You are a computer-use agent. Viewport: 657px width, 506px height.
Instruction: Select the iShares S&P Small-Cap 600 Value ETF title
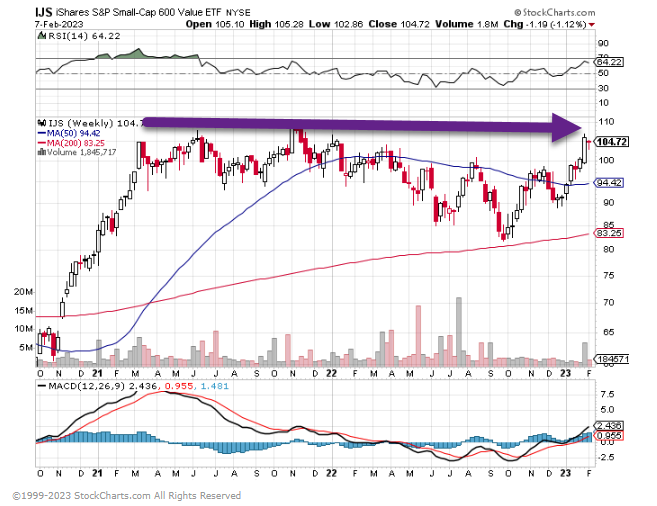pyautogui.click(x=139, y=13)
